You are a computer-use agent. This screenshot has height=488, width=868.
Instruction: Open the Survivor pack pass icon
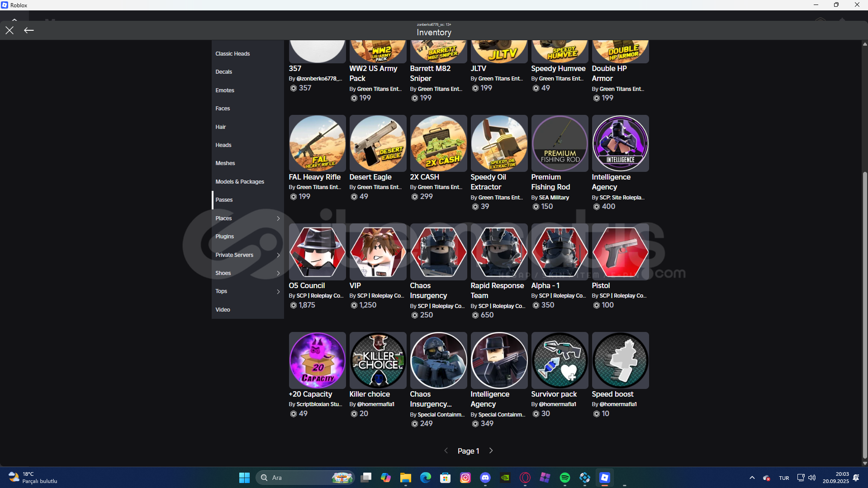(x=560, y=360)
